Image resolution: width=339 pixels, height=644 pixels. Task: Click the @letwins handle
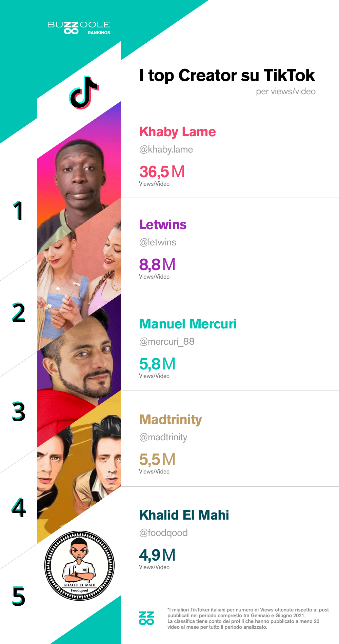(158, 242)
